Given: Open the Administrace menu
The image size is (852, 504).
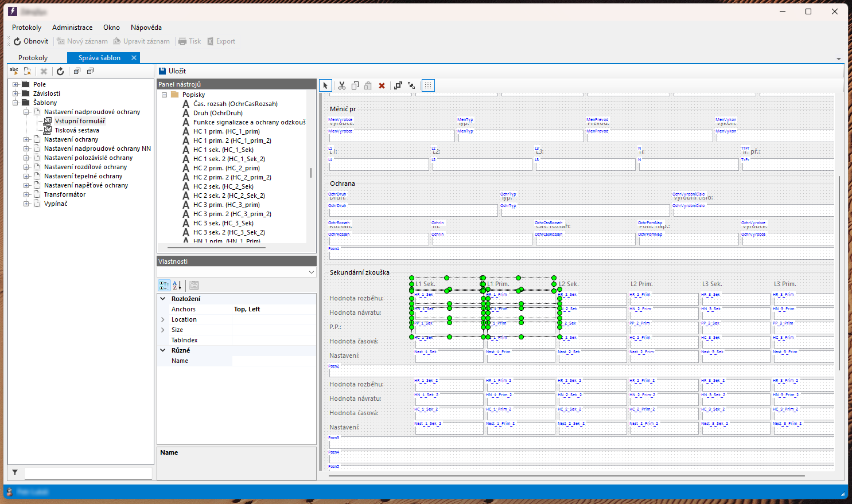Looking at the screenshot, I should (72, 28).
